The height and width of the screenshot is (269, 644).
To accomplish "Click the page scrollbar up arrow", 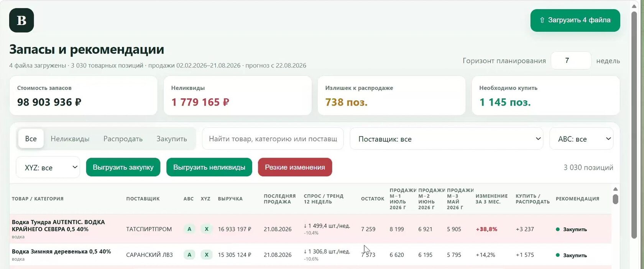I will pos(634,6).
